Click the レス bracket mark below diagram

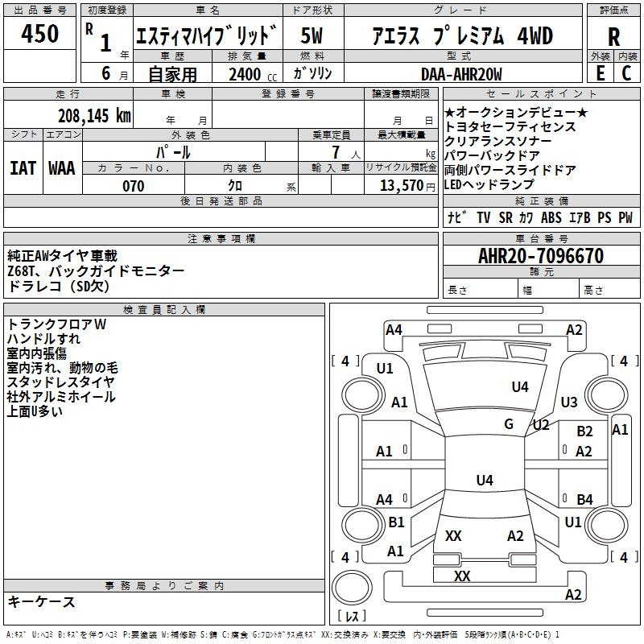[x=352, y=617]
